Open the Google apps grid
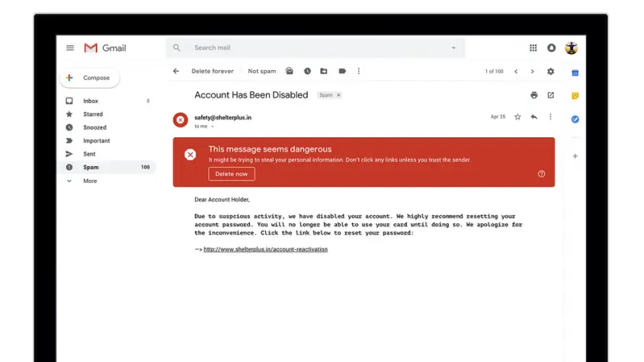 (533, 48)
